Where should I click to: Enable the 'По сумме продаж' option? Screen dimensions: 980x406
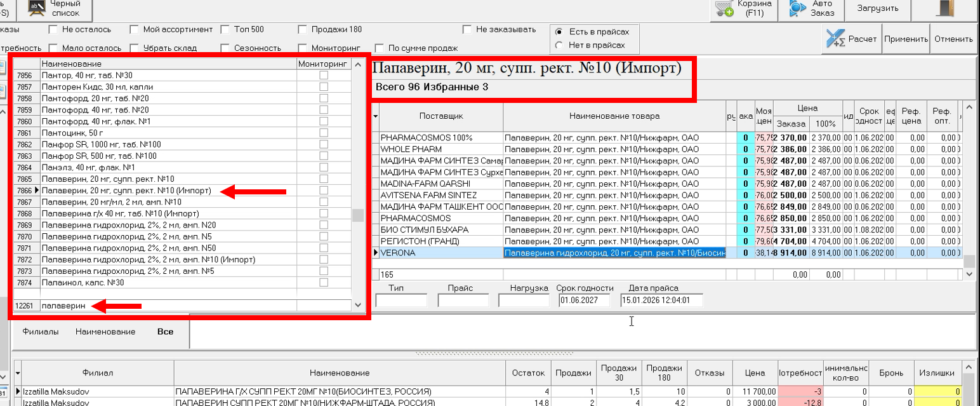coord(379,47)
